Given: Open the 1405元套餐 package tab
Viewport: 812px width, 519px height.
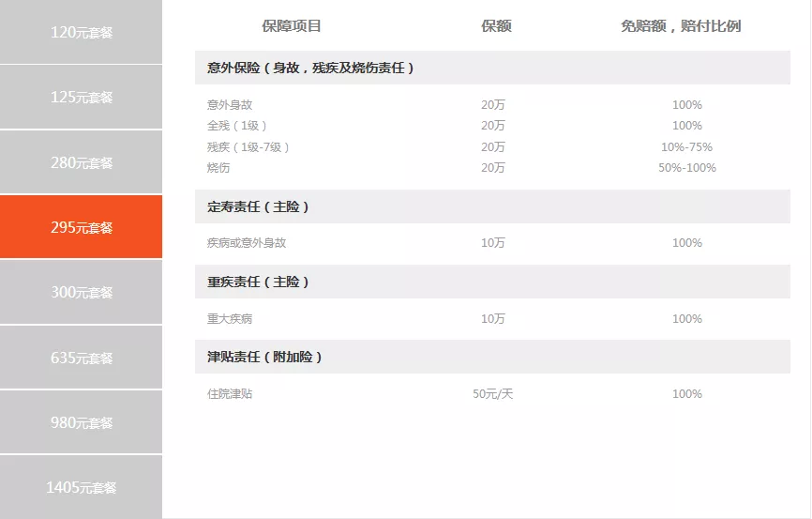Looking at the screenshot, I should click(81, 487).
